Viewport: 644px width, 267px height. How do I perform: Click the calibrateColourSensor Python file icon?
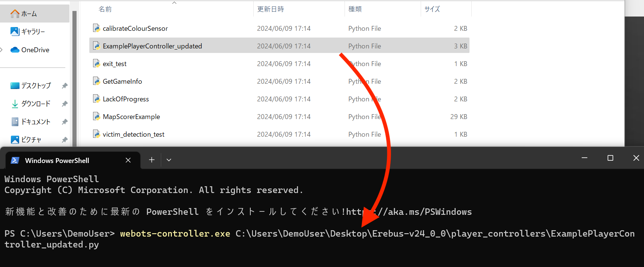tap(96, 28)
